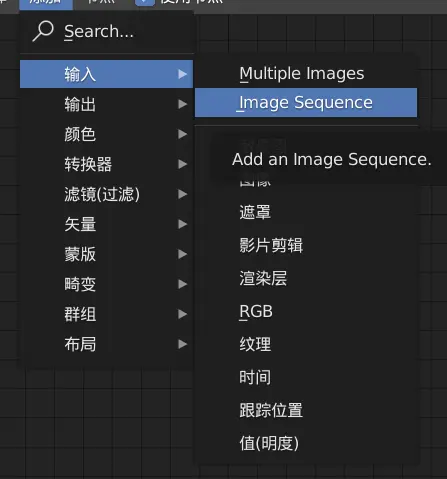Open the 输入 submenu
Screen dimensions: 447x479
(x=107, y=74)
